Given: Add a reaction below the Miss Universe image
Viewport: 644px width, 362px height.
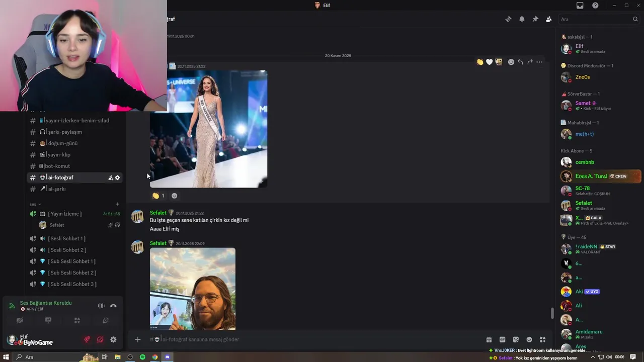Looking at the screenshot, I should click(x=174, y=196).
